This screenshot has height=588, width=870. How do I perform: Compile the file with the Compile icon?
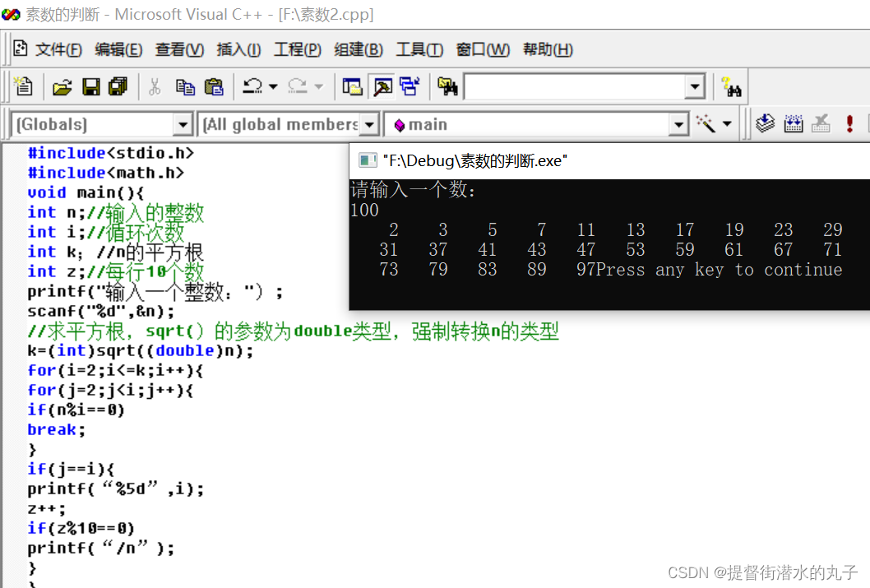click(765, 123)
